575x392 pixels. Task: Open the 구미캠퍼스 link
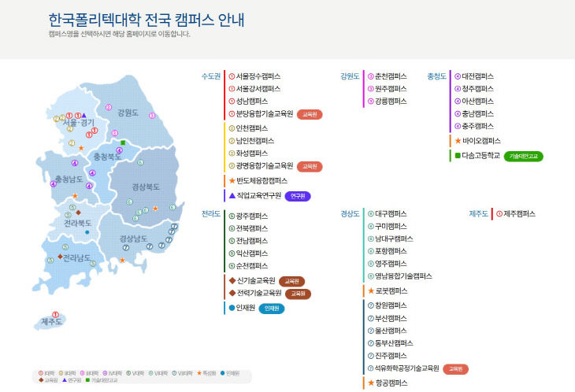391,226
